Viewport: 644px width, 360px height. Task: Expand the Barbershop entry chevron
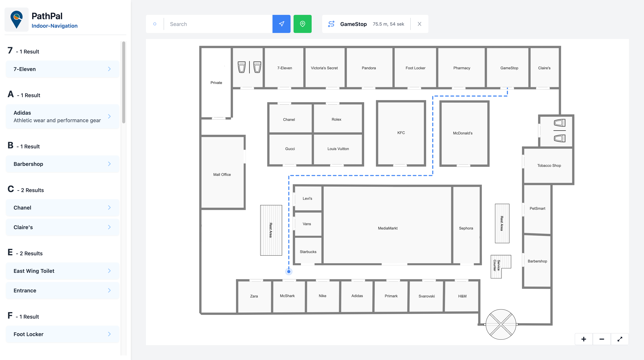[109, 164]
